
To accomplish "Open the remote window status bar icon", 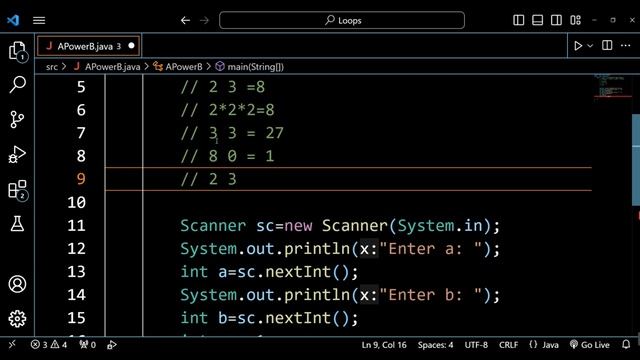I will pyautogui.click(x=12, y=344).
